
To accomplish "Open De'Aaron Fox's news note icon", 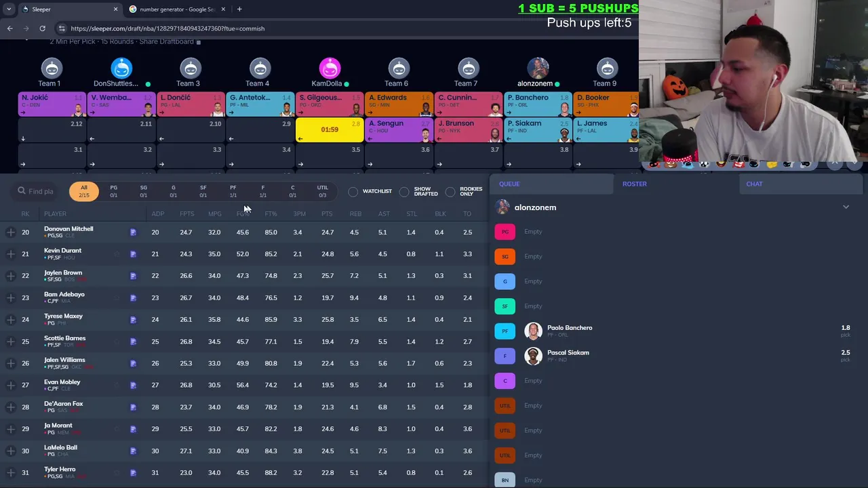I will point(133,407).
